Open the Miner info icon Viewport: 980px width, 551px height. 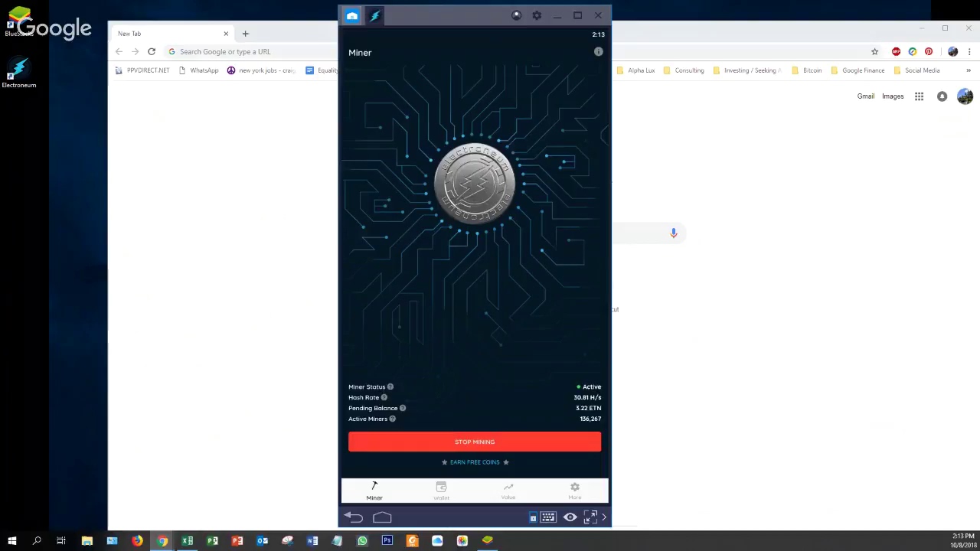point(599,52)
